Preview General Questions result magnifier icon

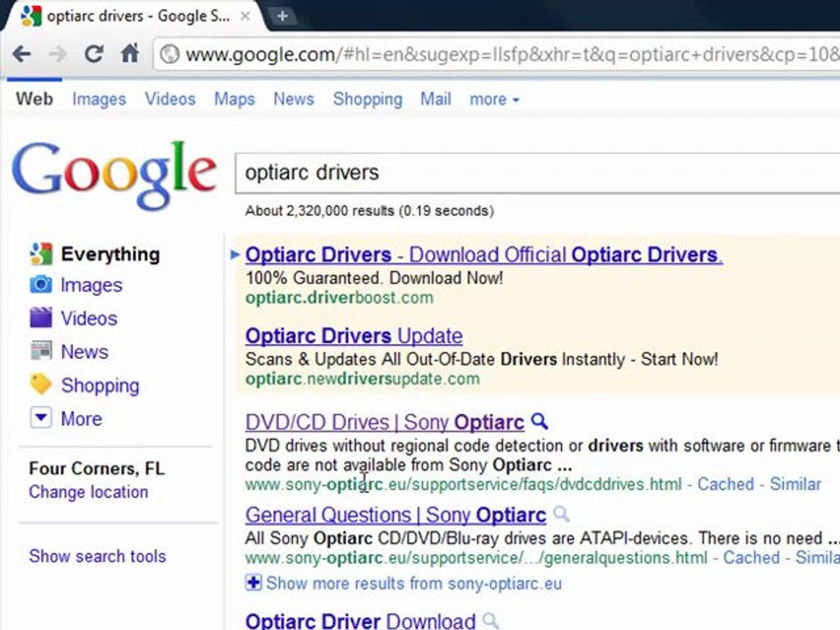point(561,514)
